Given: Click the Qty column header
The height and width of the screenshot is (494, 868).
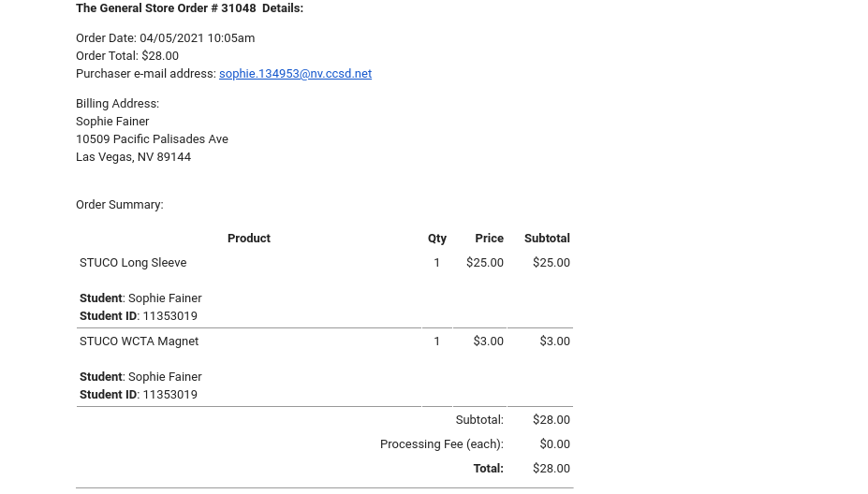Looking at the screenshot, I should pos(436,239).
